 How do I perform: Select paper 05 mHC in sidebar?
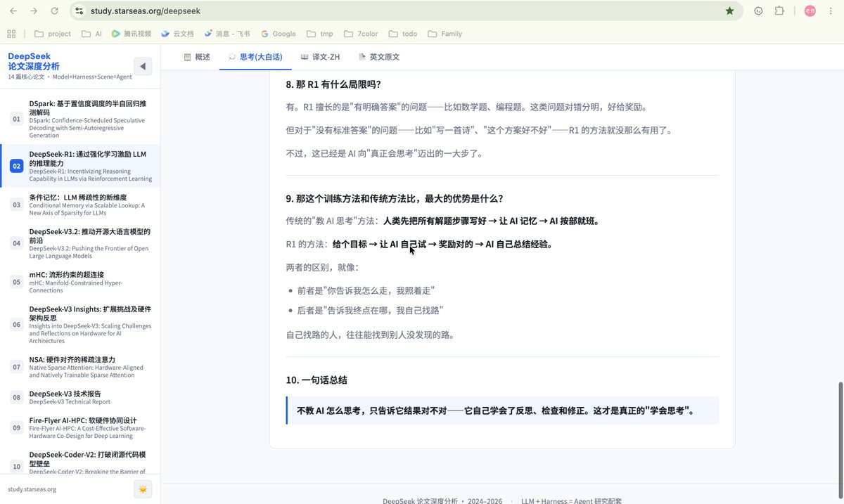(x=80, y=282)
